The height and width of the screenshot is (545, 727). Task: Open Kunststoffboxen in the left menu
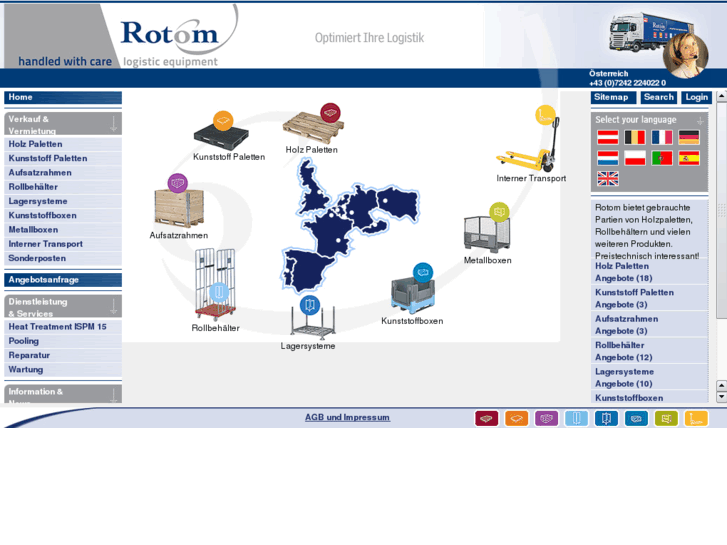[x=63, y=216]
